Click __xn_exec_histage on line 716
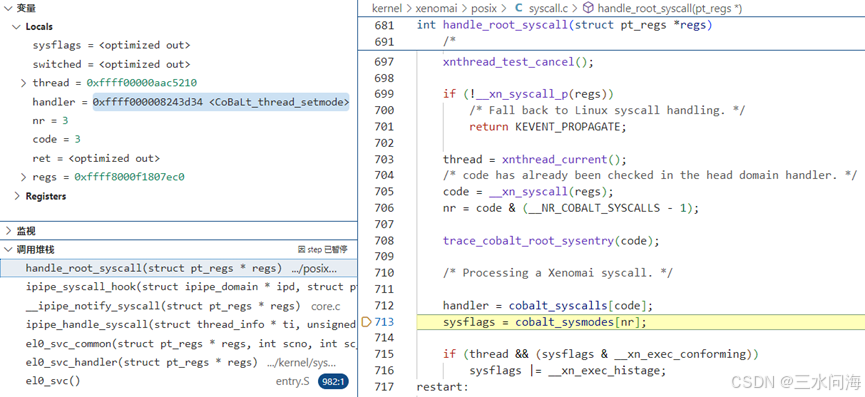The image size is (865, 397). [604, 371]
